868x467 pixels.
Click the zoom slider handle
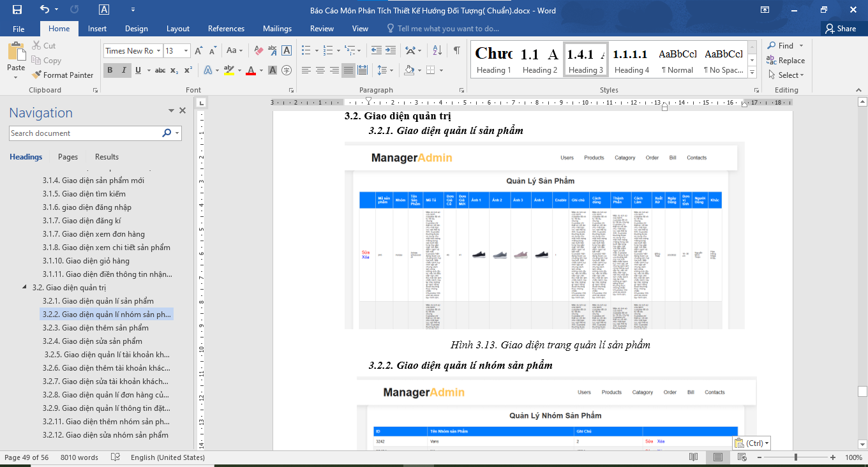pos(796,457)
